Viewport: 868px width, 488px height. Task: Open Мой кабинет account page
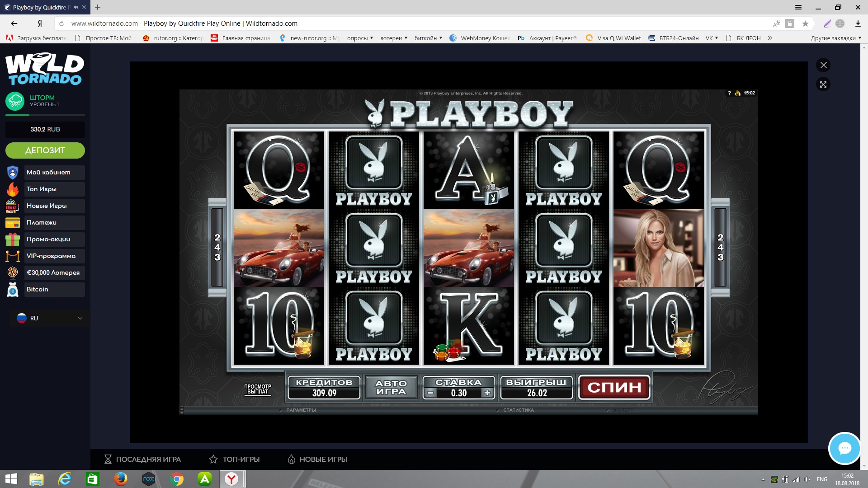tap(48, 172)
